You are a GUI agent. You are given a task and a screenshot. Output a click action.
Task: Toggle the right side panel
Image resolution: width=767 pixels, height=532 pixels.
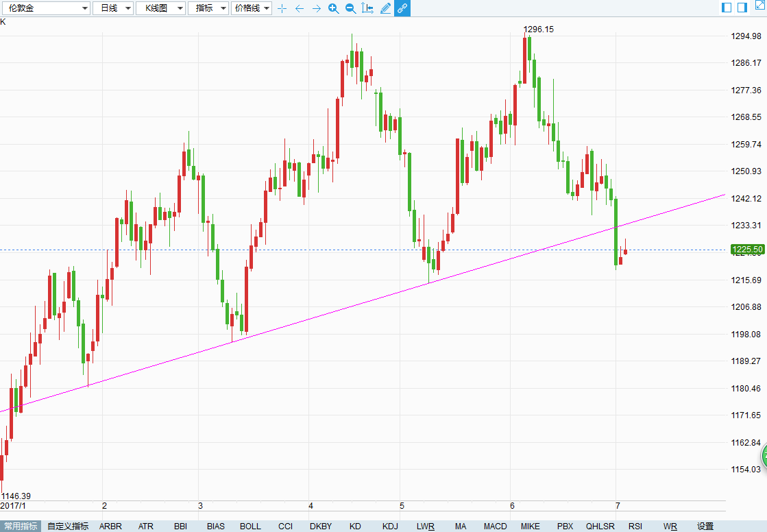point(742,8)
